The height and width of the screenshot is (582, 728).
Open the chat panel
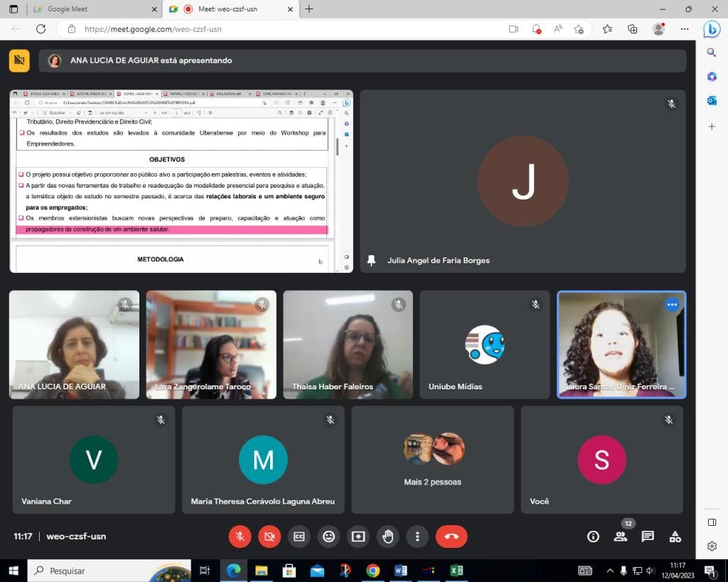648,537
